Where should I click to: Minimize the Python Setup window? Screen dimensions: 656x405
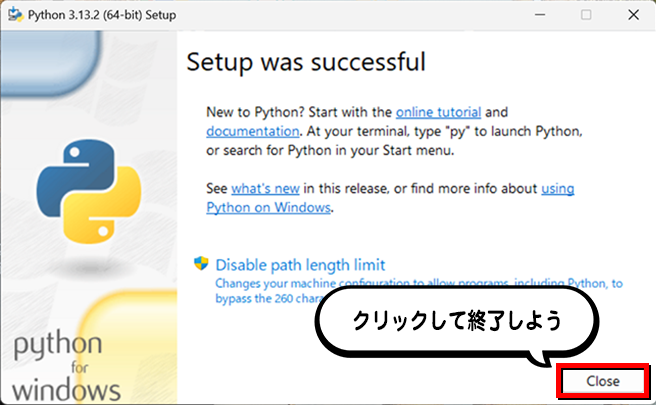pyautogui.click(x=540, y=15)
